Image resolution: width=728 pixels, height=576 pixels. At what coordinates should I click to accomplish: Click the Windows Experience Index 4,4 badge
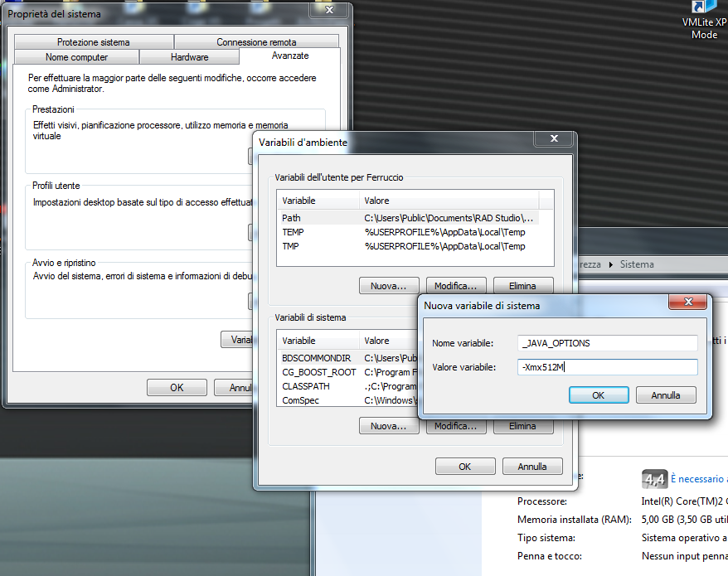pyautogui.click(x=655, y=479)
